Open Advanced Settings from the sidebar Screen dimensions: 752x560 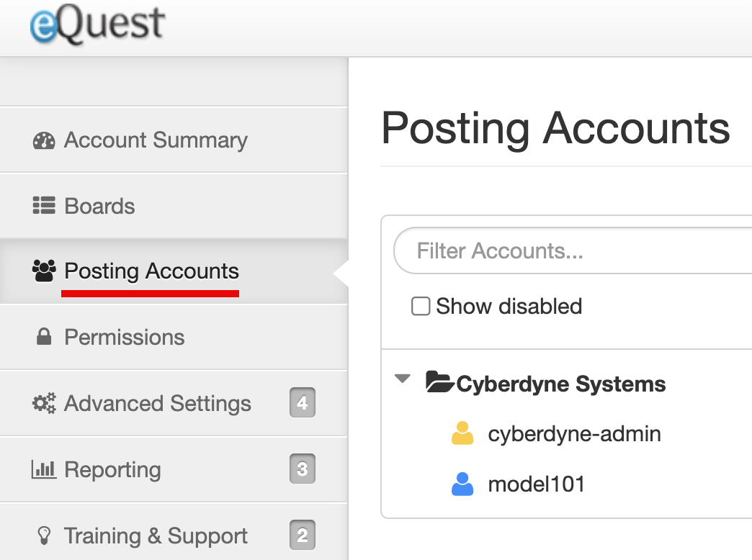tap(157, 403)
